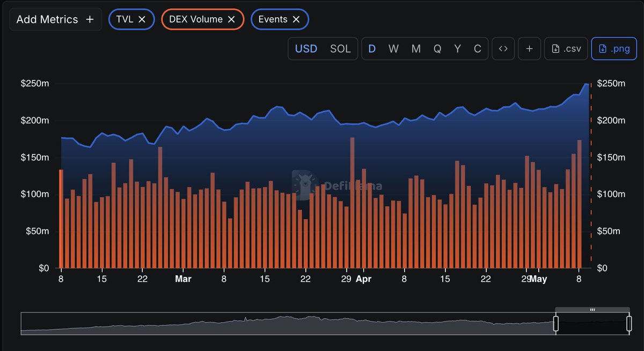Screen dimensions: 644x351
Task: Download chart data as .csv
Action: coord(566,49)
